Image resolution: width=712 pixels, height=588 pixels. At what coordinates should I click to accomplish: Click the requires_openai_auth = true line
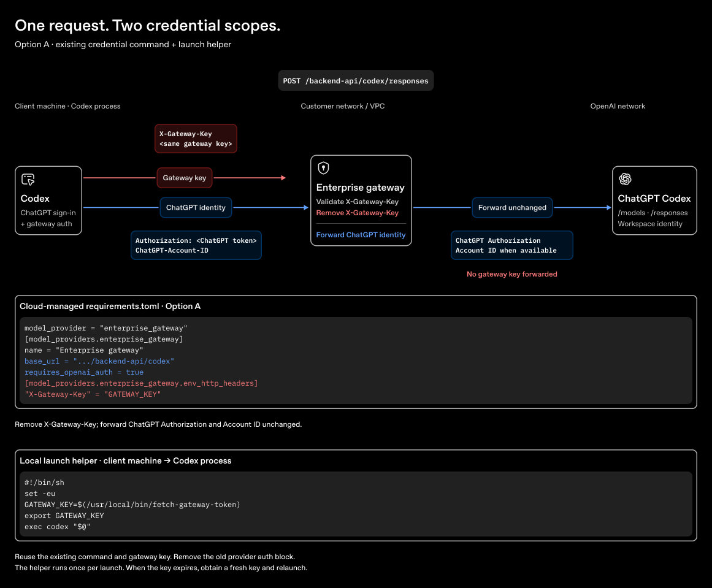(84, 372)
